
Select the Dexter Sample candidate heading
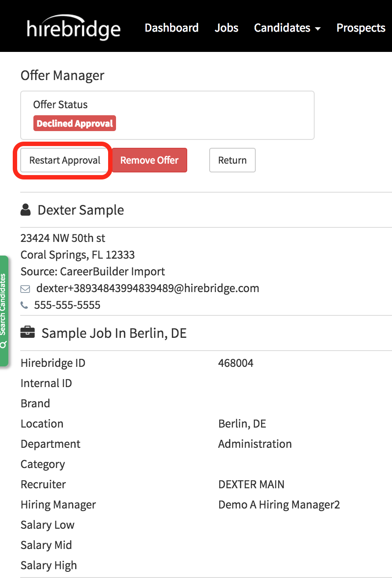pyautogui.click(x=80, y=210)
